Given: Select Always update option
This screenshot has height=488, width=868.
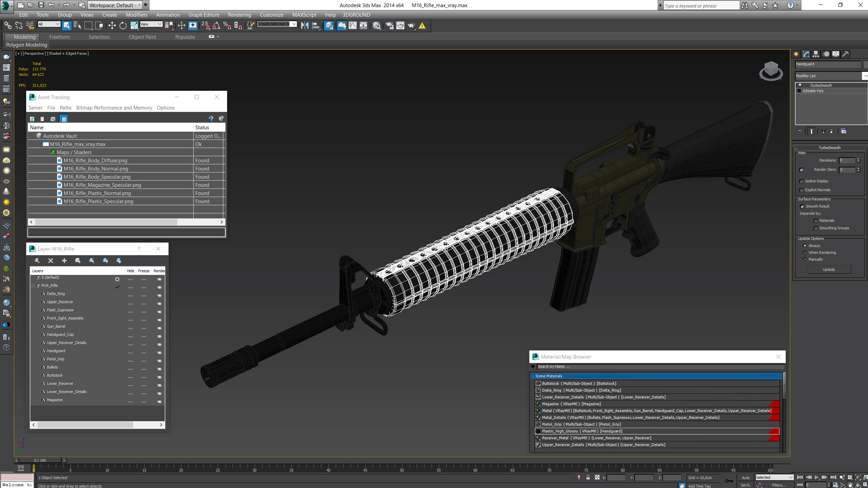Looking at the screenshot, I should pyautogui.click(x=805, y=246).
